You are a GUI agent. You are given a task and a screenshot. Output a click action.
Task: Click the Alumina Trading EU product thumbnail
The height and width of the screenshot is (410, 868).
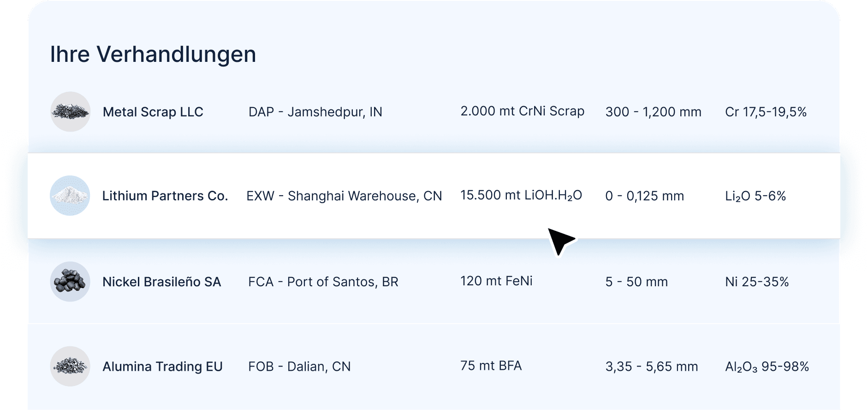click(70, 366)
